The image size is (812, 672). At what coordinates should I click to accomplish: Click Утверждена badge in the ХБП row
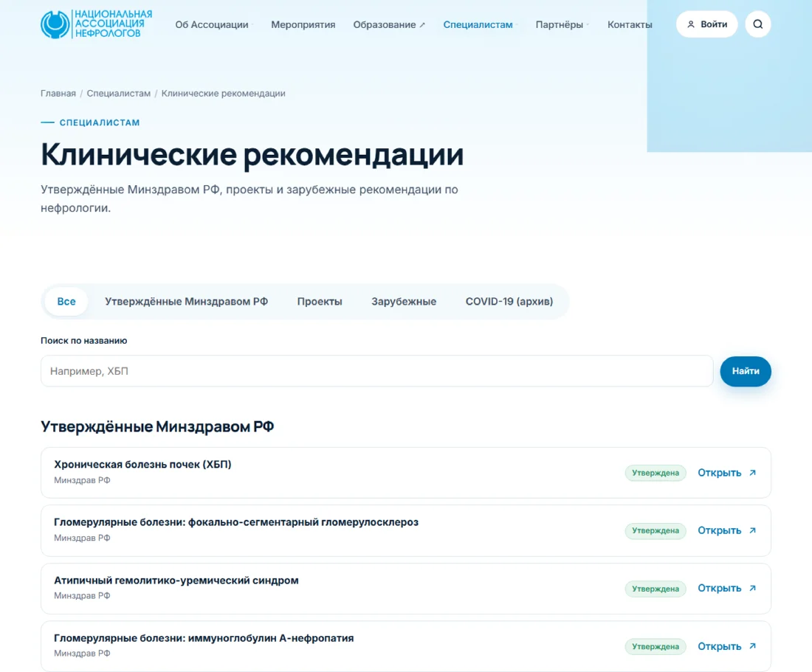click(655, 473)
